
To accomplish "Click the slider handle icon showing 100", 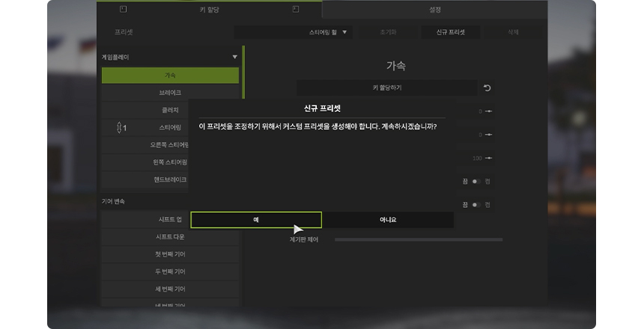I will 488,158.
